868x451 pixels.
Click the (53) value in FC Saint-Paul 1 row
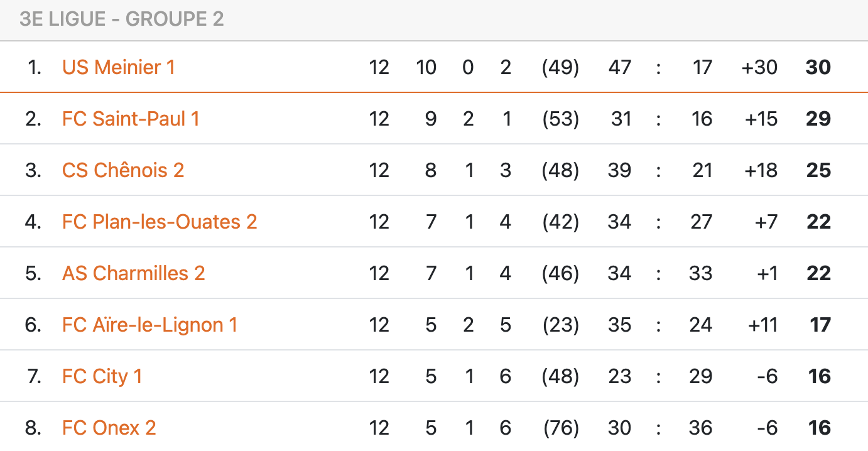tap(560, 119)
